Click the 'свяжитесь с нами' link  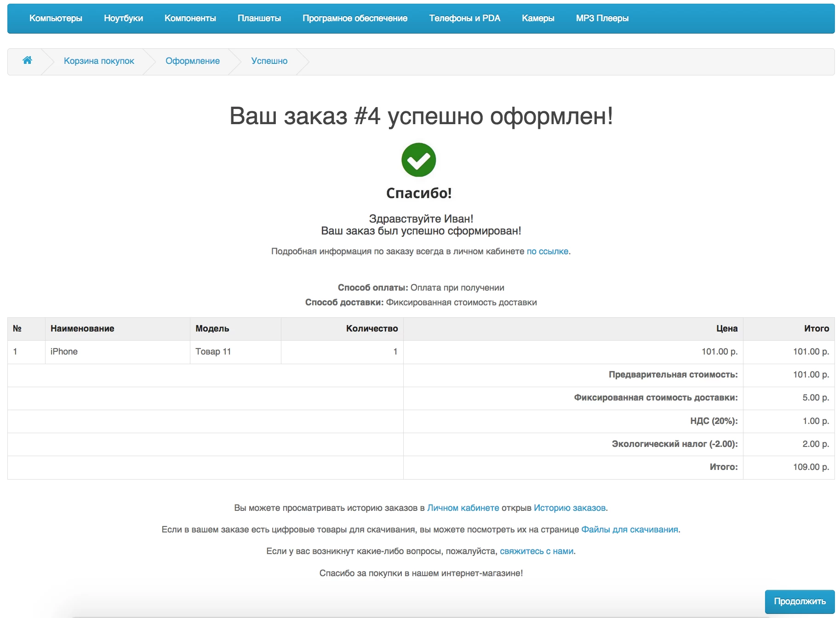pyautogui.click(x=537, y=551)
